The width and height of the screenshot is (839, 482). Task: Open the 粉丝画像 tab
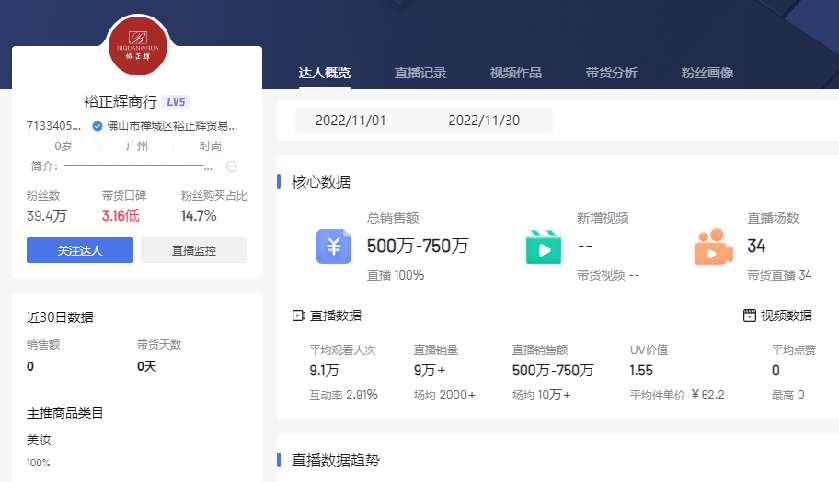(707, 73)
